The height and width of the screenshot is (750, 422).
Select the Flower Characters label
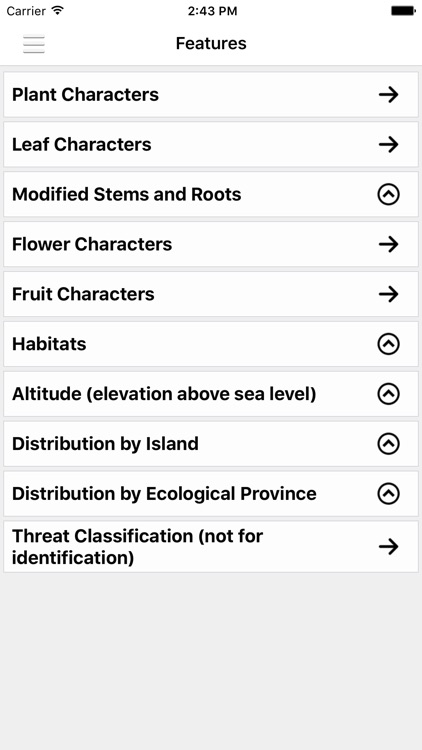pos(92,244)
